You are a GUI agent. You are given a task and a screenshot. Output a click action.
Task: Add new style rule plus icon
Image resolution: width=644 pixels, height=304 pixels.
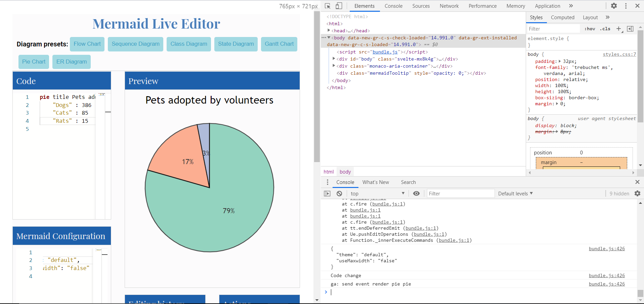tap(619, 29)
